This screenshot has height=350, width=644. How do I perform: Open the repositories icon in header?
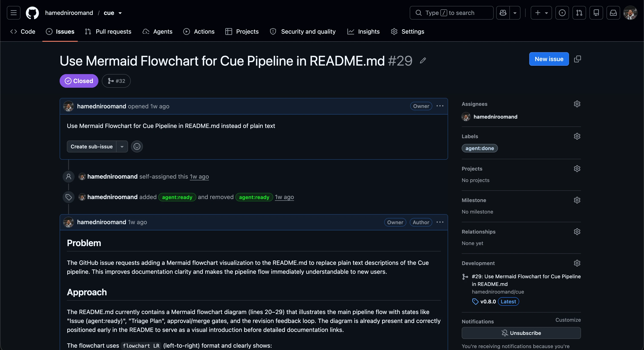tap(596, 13)
